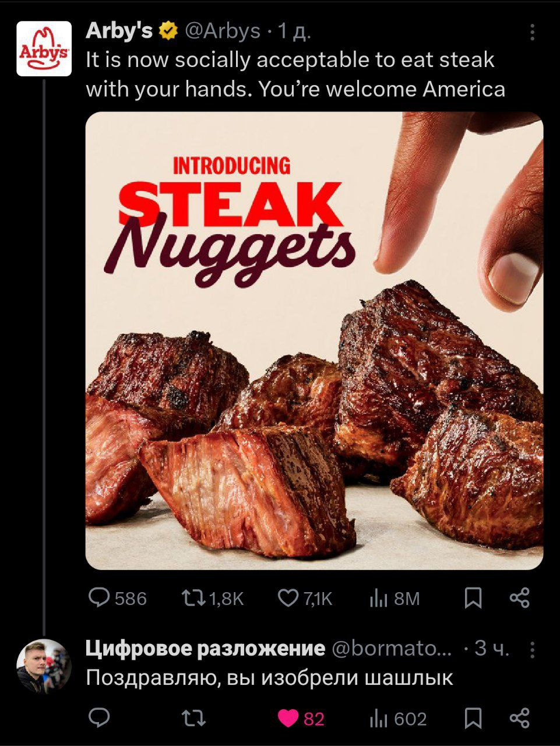Screen dimensions: 560x746
Task: Open the Steak Nuggets promo image
Action: (314, 340)
